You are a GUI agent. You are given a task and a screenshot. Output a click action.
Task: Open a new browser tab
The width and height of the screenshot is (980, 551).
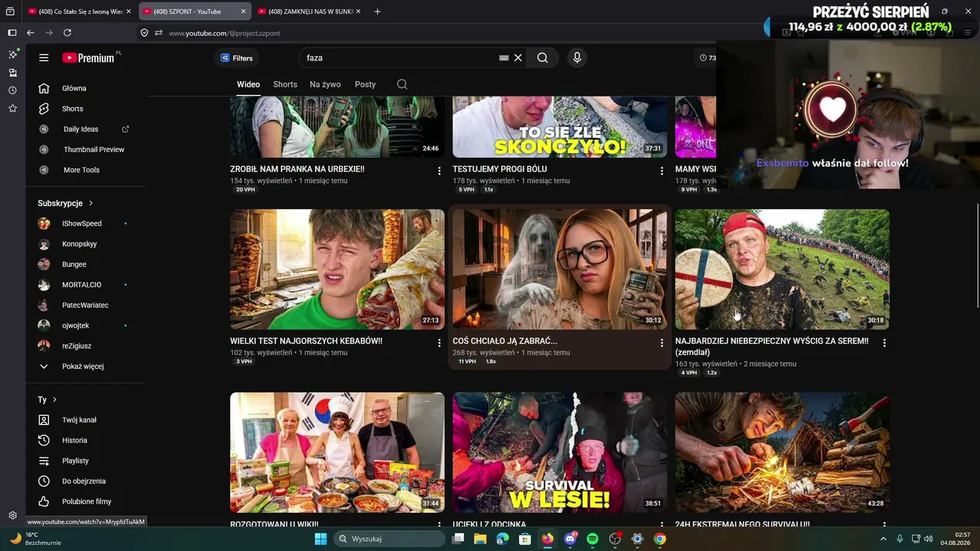[377, 11]
